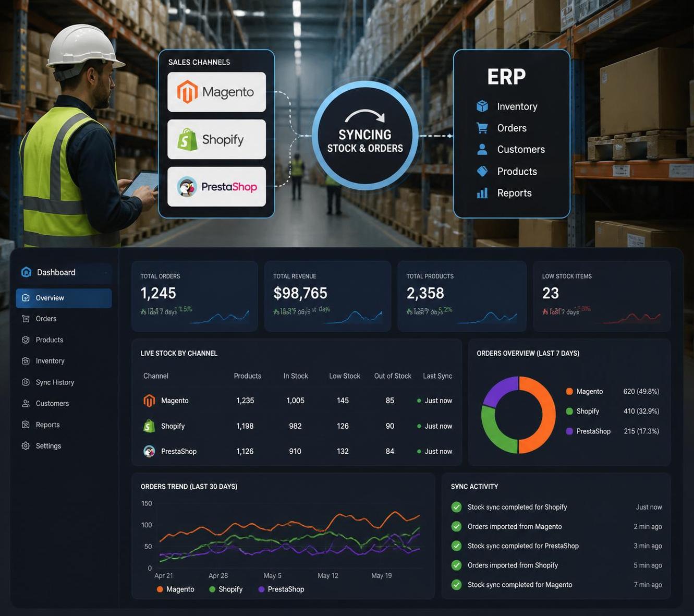Screen dimensions: 694x616
Task: Click the Products box icon in sidebar
Action: click(x=26, y=340)
